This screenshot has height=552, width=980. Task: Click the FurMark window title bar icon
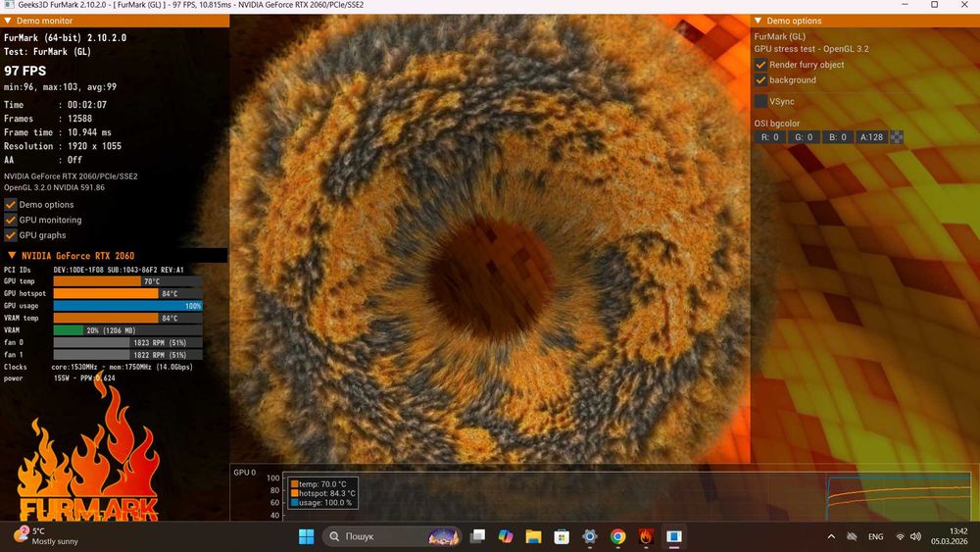[x=9, y=5]
